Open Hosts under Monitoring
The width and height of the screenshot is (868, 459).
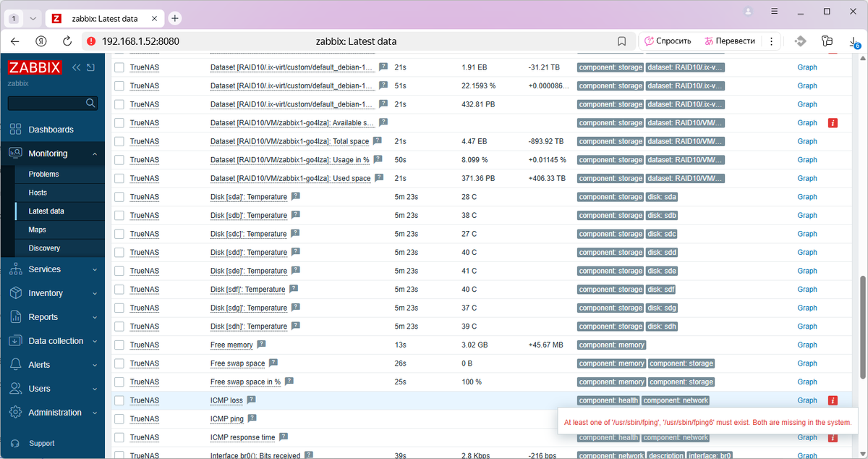pos(38,193)
